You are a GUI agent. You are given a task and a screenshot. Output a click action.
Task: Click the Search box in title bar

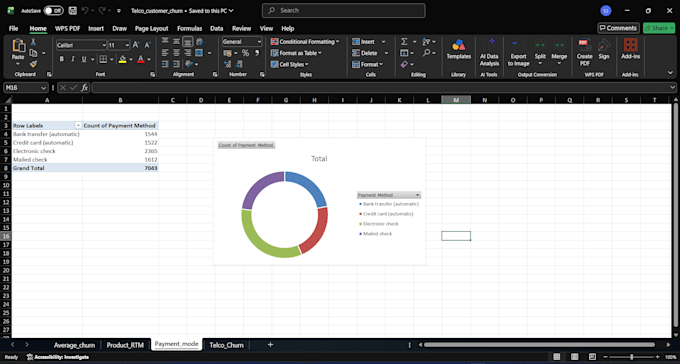[343, 10]
